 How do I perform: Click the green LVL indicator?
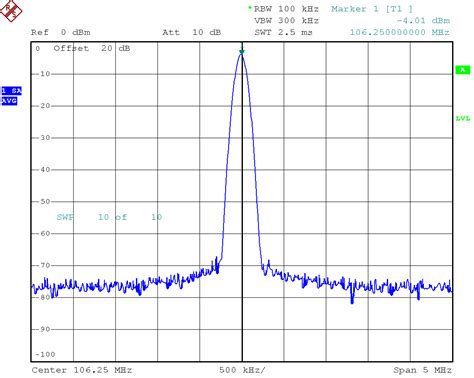(463, 118)
